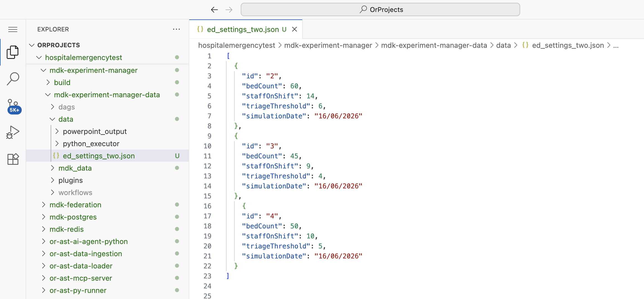This screenshot has width=644, height=299.
Task: Click hospitalemergencytest in the breadcrumb
Action: coord(237,45)
